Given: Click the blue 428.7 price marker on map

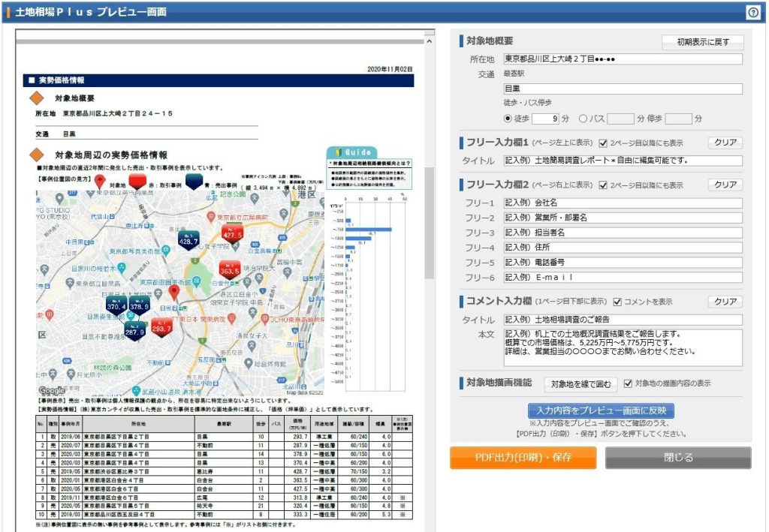Looking at the screenshot, I should coord(188,239).
